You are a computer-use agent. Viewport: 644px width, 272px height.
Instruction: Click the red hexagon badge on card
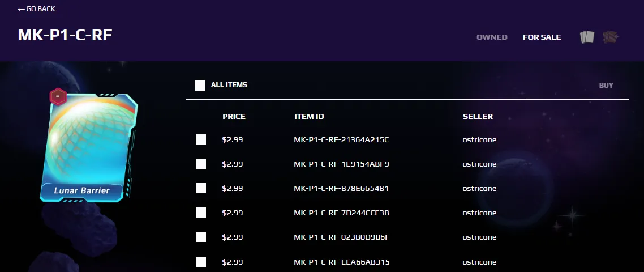pyautogui.click(x=58, y=97)
